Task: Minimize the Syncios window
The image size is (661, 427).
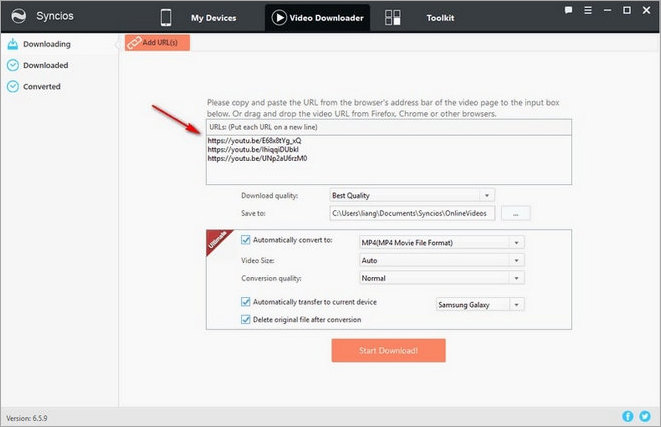Action: point(607,10)
